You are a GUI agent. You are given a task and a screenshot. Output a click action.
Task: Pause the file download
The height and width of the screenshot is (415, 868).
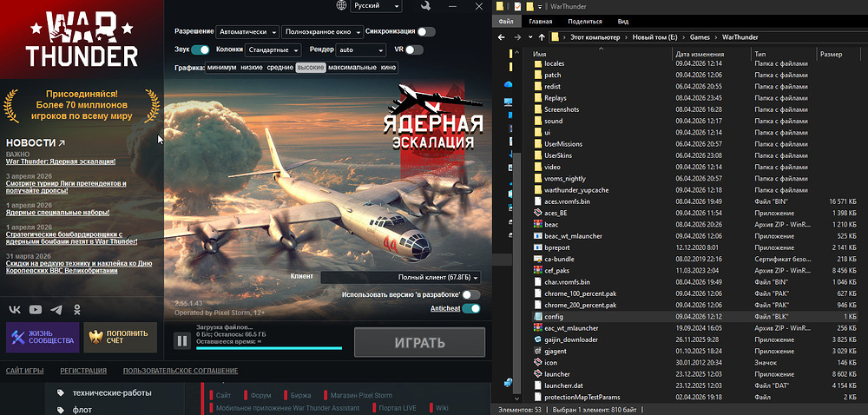pyautogui.click(x=182, y=341)
